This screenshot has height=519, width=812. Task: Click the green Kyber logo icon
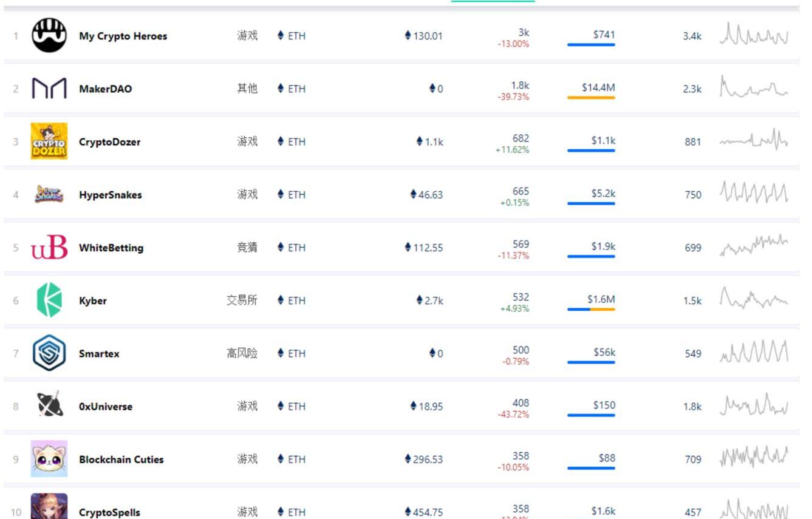49,300
